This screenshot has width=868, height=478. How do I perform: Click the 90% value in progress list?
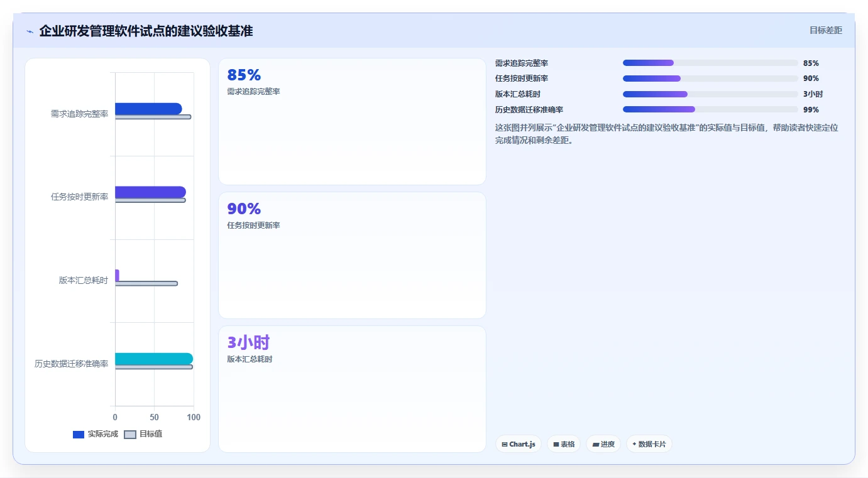point(811,79)
